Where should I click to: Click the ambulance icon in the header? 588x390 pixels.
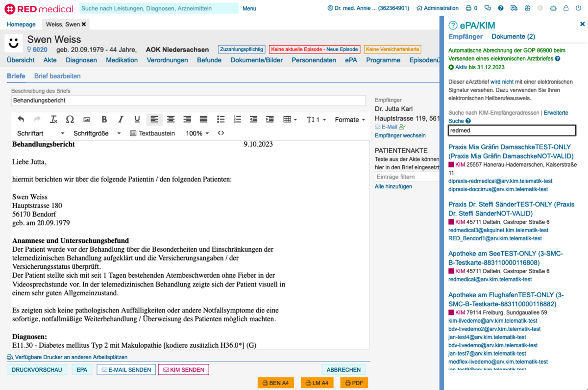[x=514, y=8]
